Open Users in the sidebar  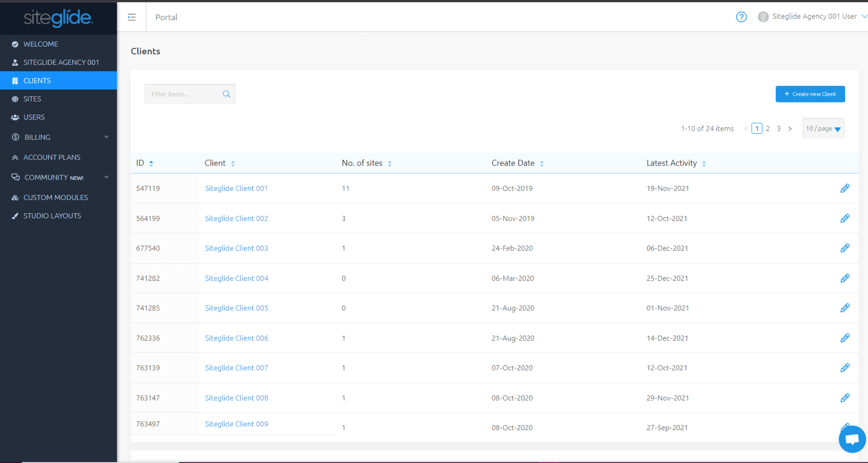59,117
